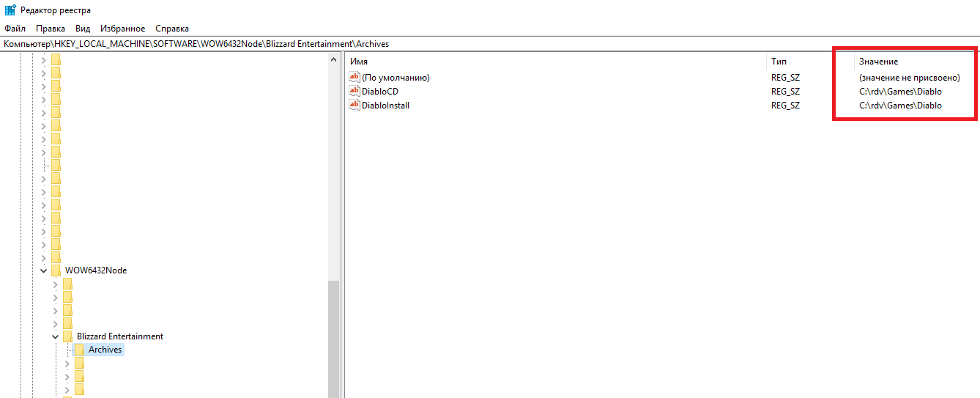This screenshot has width=980, height=398.
Task: Click the string icon for (По умолчанию)
Action: [354, 77]
